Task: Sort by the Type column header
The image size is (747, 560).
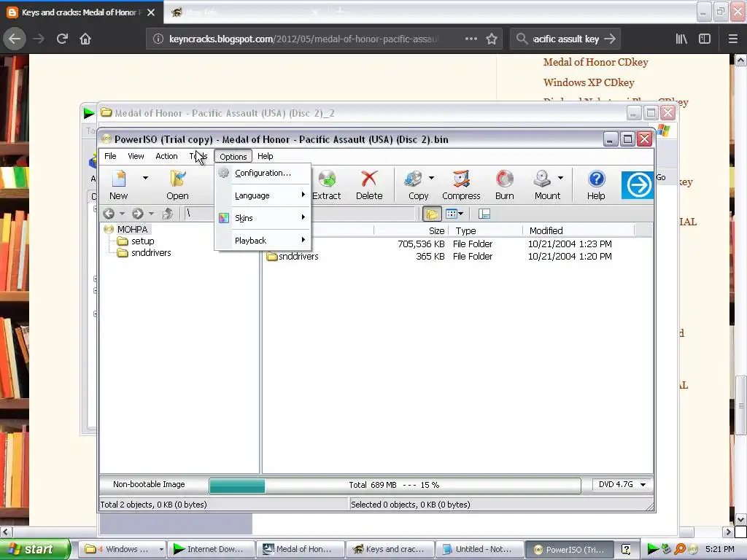Action: point(485,230)
